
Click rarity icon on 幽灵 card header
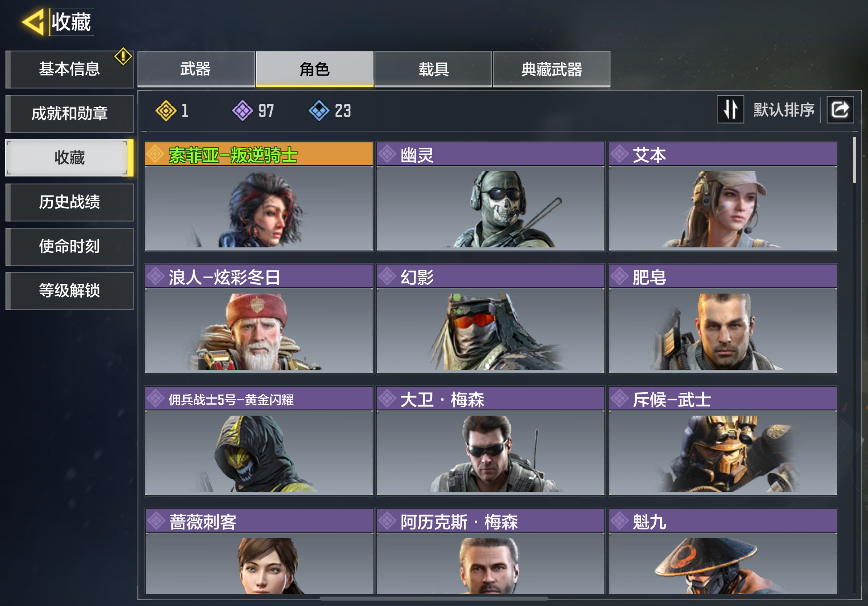[387, 154]
